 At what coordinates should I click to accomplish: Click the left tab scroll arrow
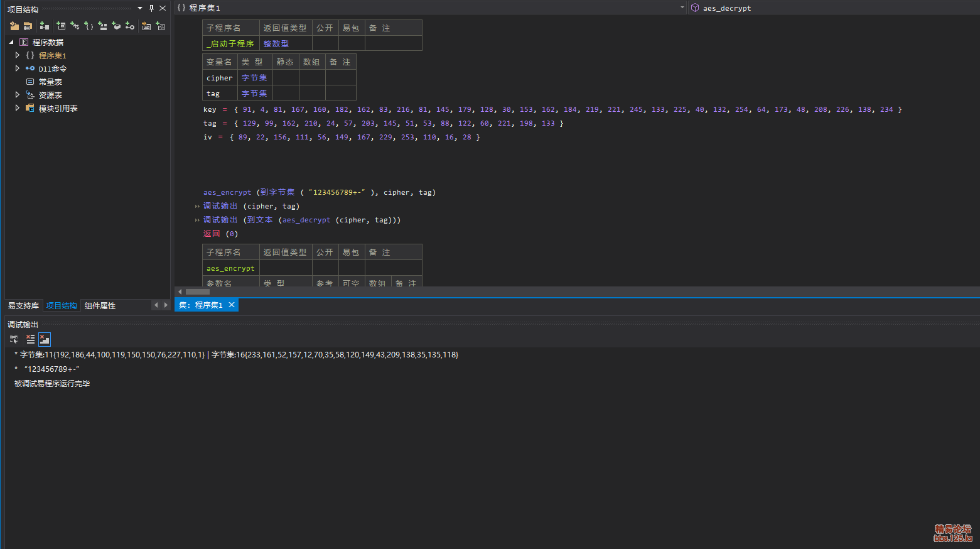pos(156,305)
